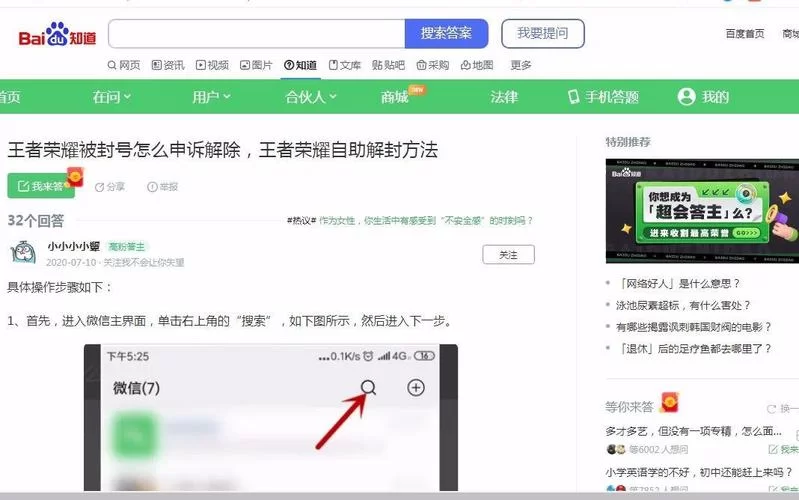Image resolution: width=799 pixels, height=500 pixels.
Task: Open 法律 in the green navbar
Action: [x=504, y=97]
